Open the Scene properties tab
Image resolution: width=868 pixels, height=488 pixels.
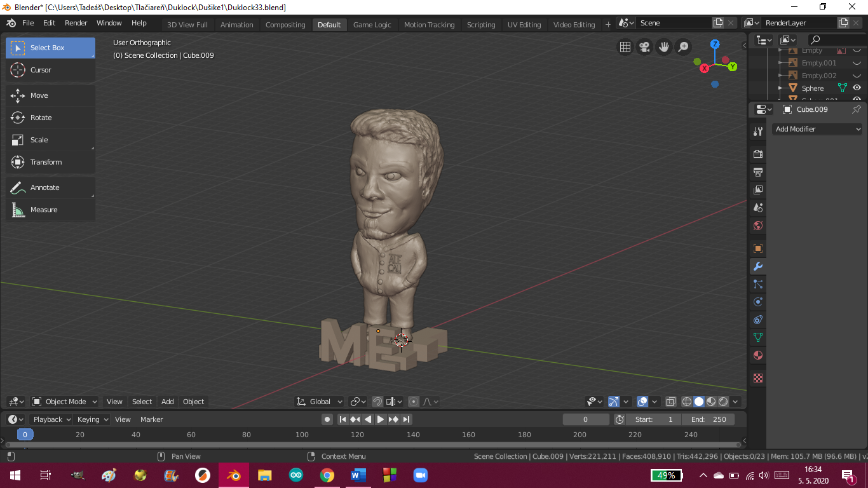757,208
